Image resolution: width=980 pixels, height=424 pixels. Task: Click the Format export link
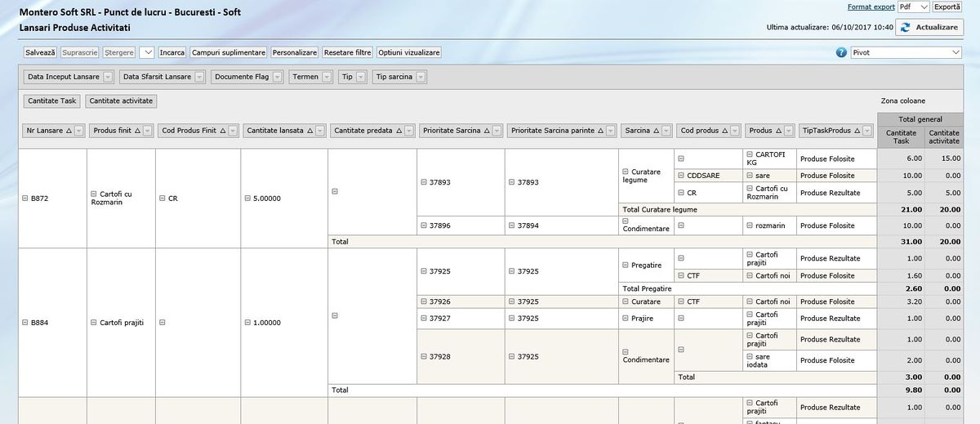pos(871,7)
